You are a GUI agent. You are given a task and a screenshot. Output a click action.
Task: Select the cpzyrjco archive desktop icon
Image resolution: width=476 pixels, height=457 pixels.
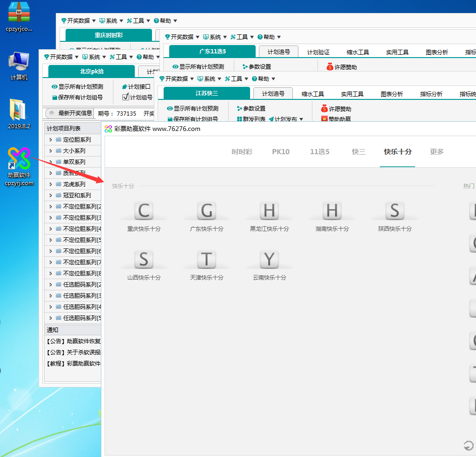[x=19, y=17]
